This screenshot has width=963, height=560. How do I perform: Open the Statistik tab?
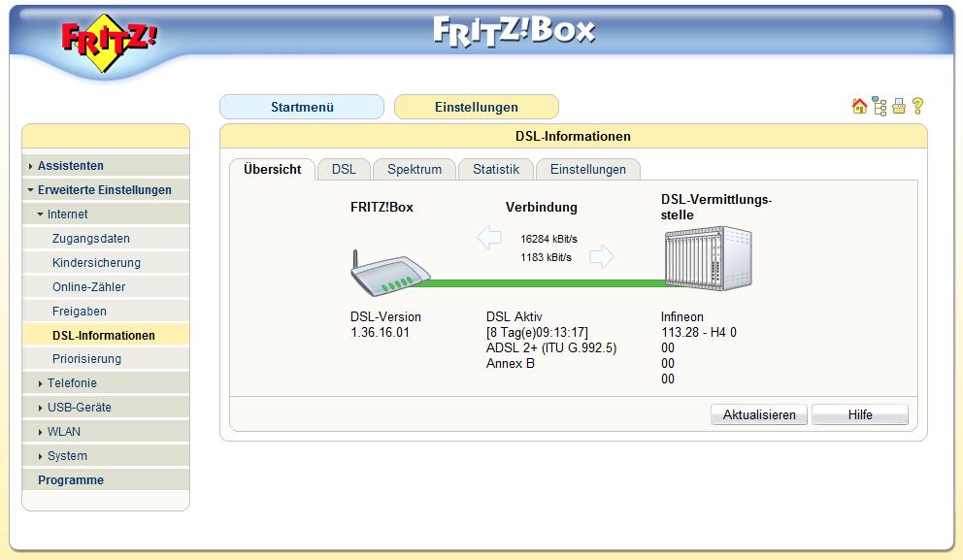coord(496,170)
